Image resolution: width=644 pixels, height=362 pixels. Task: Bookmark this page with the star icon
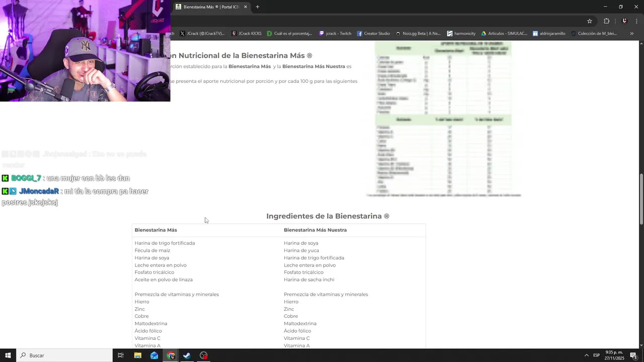(590, 21)
